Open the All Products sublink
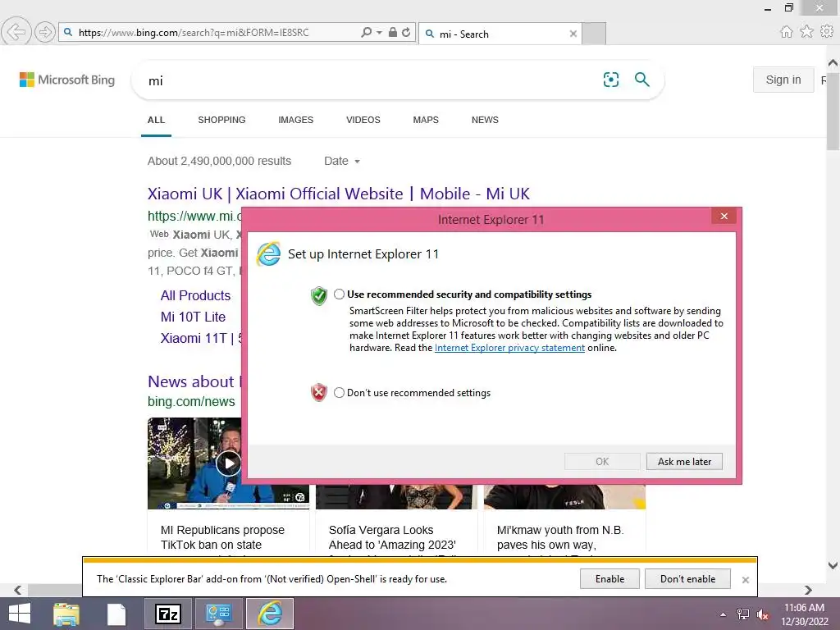840x630 pixels. tap(195, 295)
